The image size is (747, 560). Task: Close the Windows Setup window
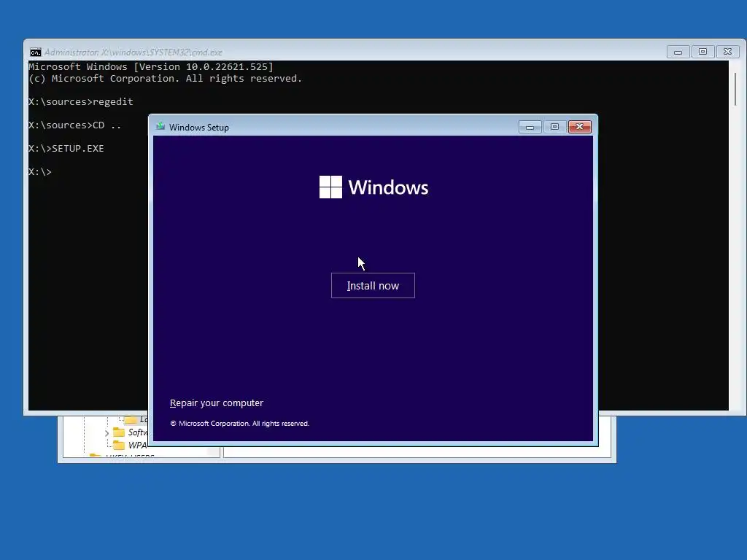click(579, 127)
